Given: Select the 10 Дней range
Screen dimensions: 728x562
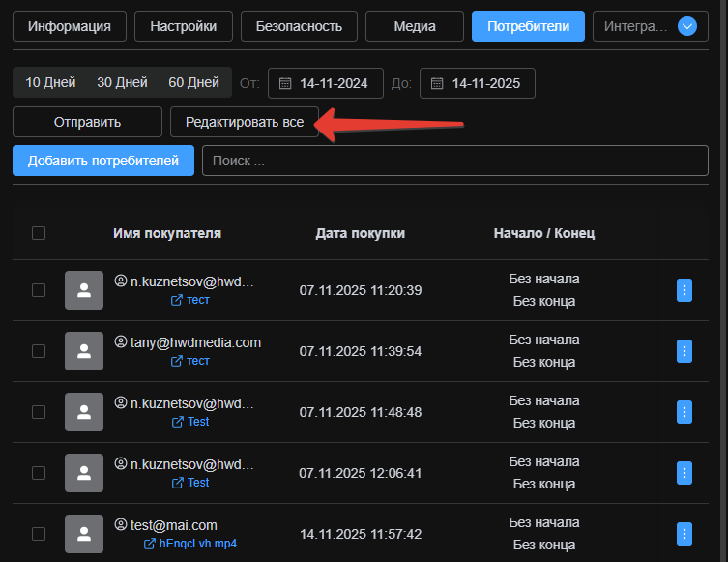Looking at the screenshot, I should (x=50, y=82).
